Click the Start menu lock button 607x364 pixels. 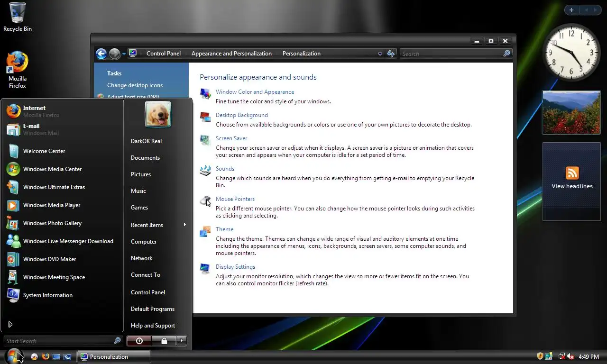(x=164, y=341)
